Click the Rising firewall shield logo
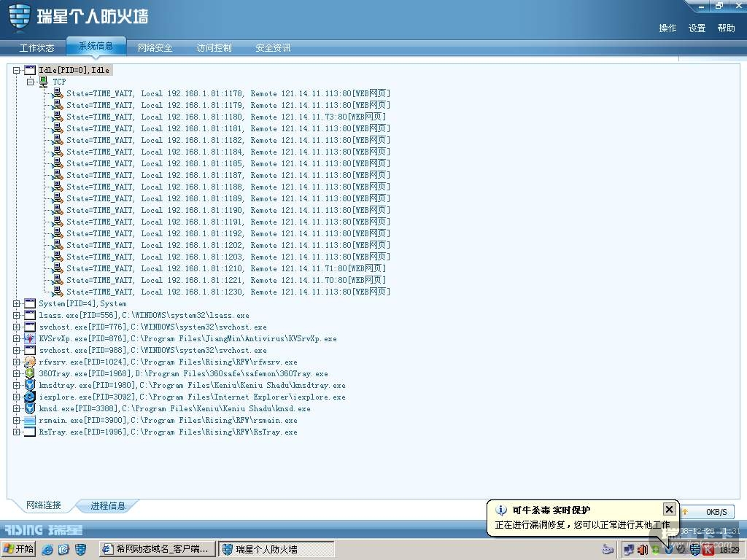 pos(20,17)
